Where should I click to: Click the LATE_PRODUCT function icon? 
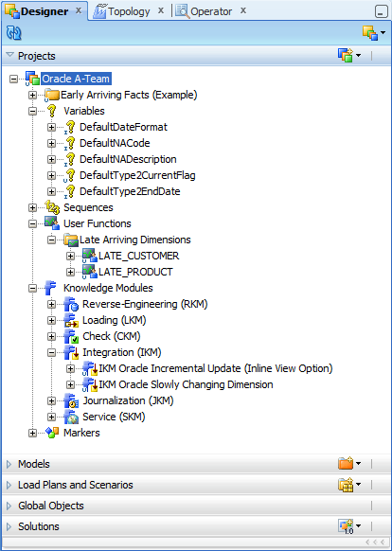(90, 272)
